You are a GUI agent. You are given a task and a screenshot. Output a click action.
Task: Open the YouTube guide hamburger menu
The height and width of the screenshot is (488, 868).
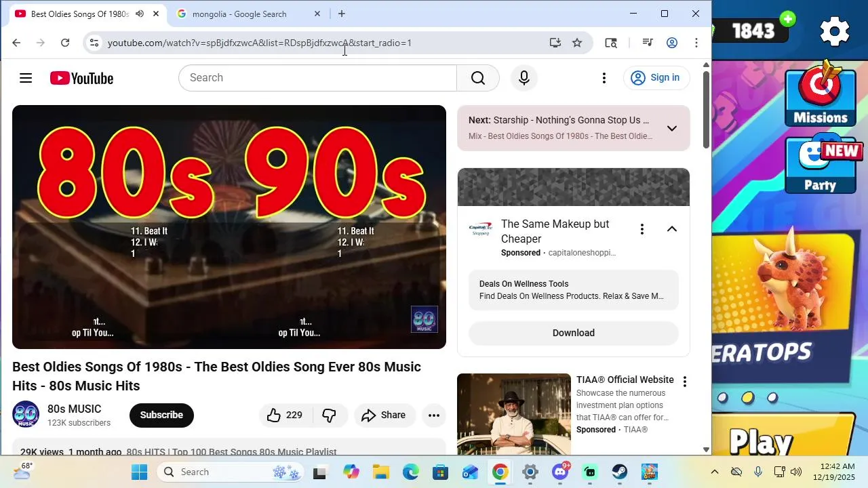26,78
